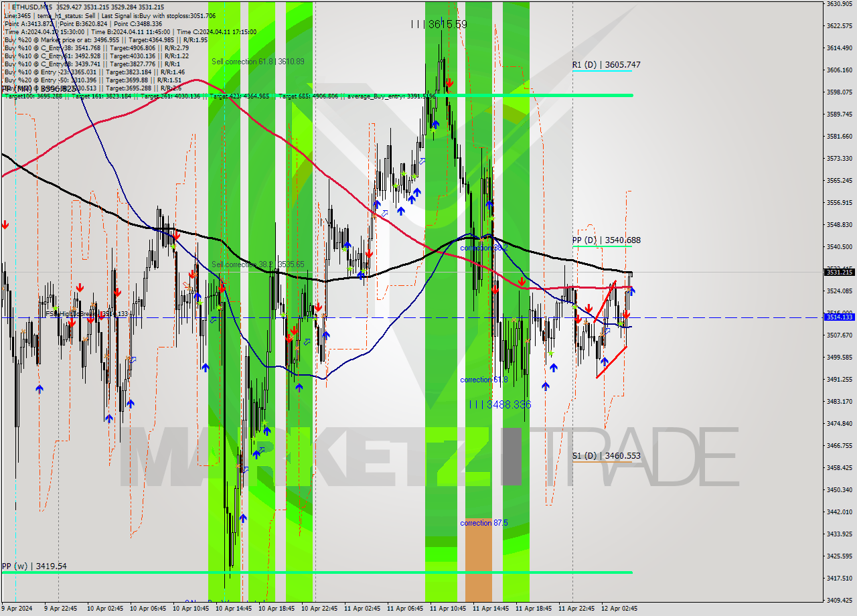Click the 'S1 (D) | 3460.553' support label
This screenshot has height=616, width=857.
(x=606, y=456)
